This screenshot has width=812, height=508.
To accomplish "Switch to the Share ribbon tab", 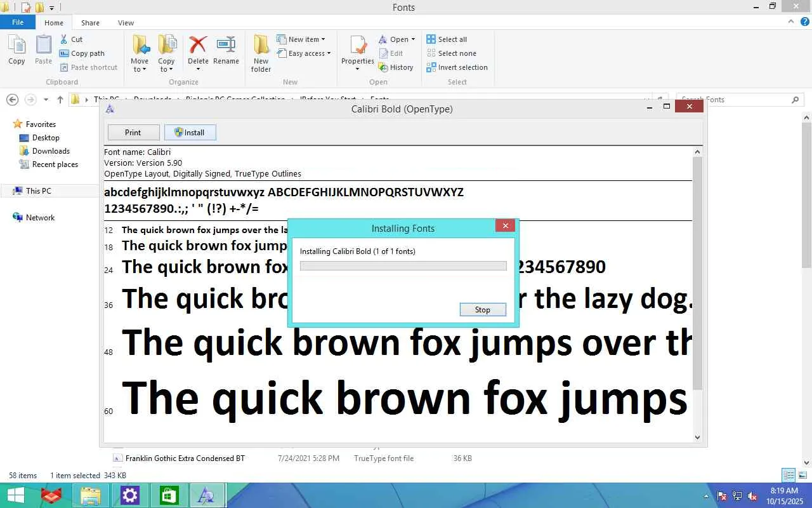I will click(90, 23).
